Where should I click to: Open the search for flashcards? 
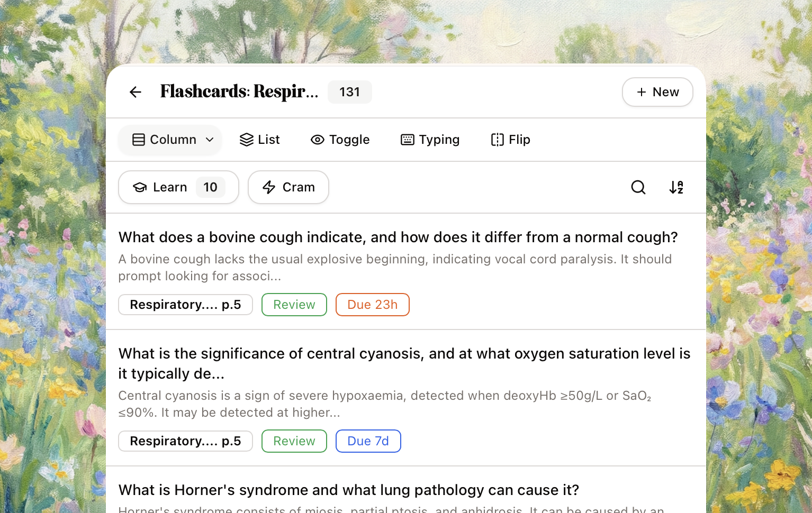point(638,187)
